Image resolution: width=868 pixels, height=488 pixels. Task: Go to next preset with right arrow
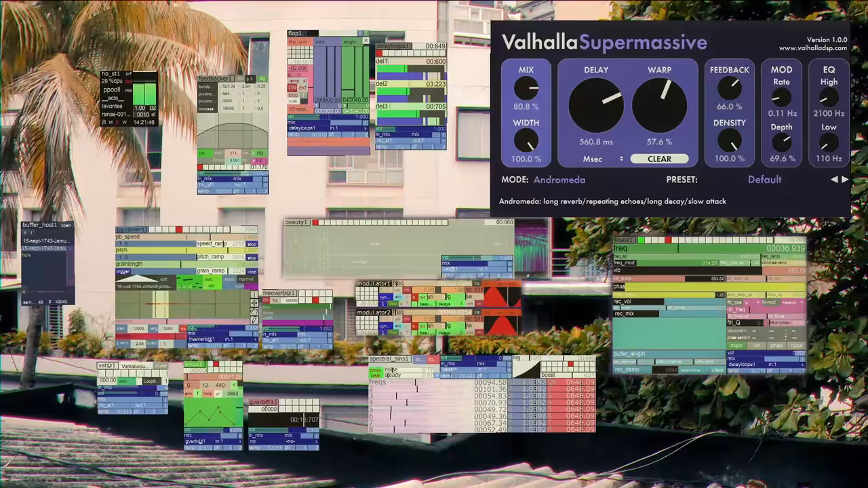point(845,180)
